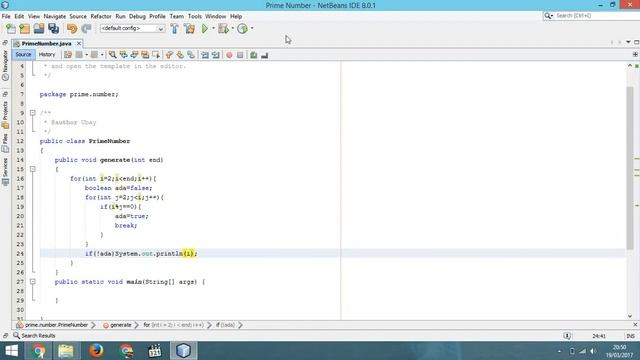This screenshot has width=640, height=360.
Task: Open the Windows Start button
Action: 12,351
